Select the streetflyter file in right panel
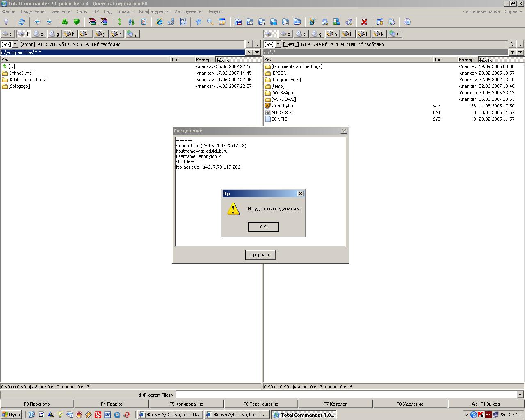Screen dimensions: 525x420 394,106
